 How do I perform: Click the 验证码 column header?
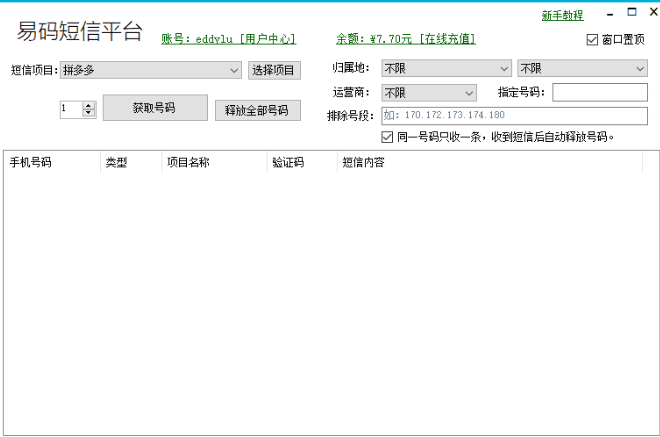point(302,163)
